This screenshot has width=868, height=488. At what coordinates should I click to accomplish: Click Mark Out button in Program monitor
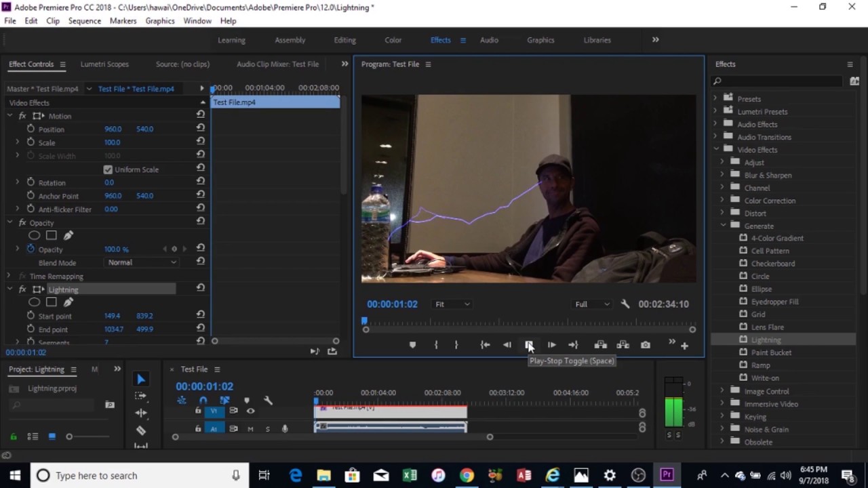(456, 345)
